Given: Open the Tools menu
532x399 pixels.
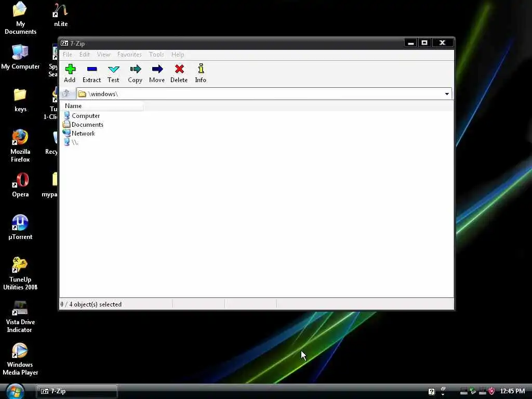Looking at the screenshot, I should (x=156, y=55).
